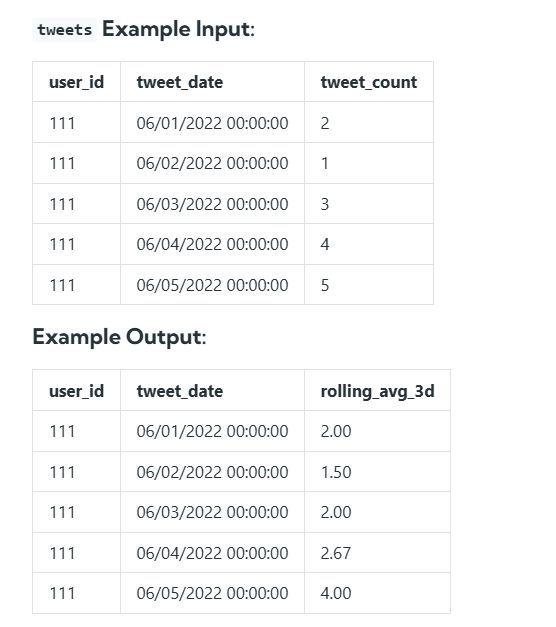Click tweet_count value 1
Screen dimensions: 556x627
pyautogui.click(x=325, y=163)
